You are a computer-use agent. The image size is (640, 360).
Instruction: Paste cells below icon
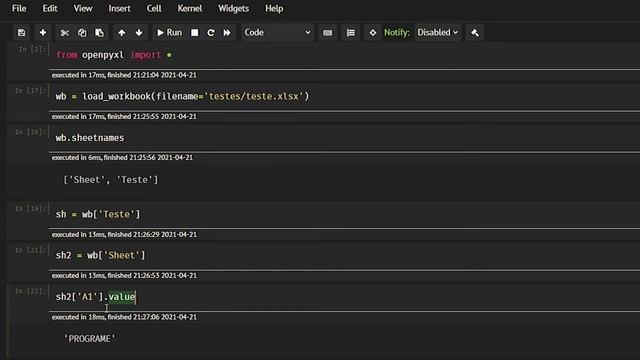click(x=99, y=33)
